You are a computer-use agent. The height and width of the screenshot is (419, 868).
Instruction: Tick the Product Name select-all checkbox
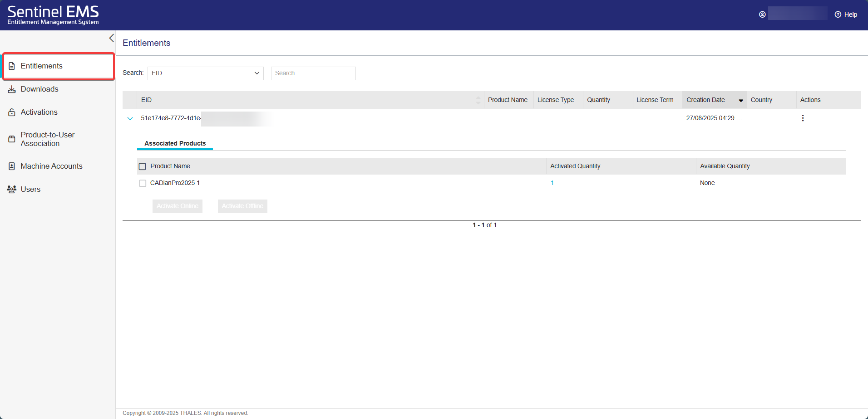click(143, 166)
